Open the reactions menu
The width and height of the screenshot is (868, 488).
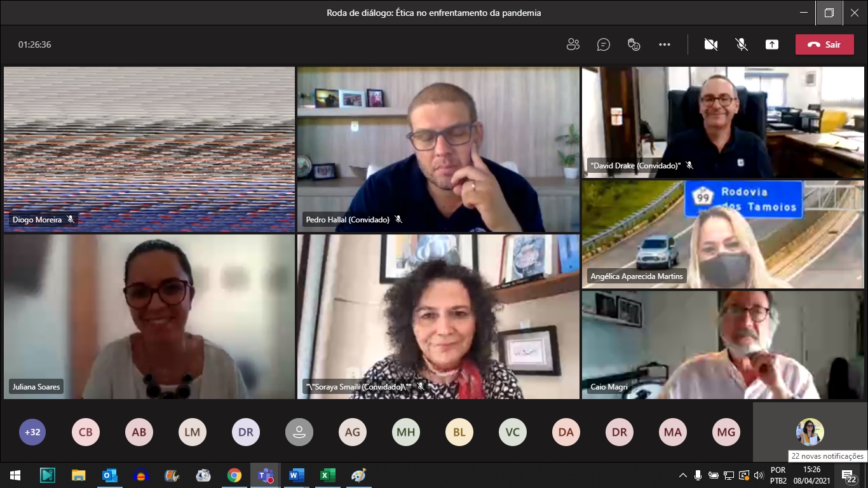coord(634,44)
